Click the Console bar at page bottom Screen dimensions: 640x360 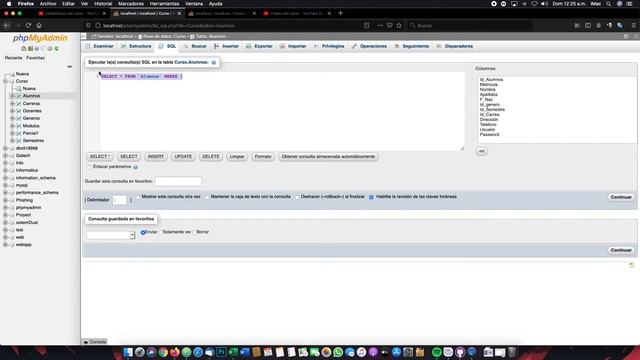95,342
